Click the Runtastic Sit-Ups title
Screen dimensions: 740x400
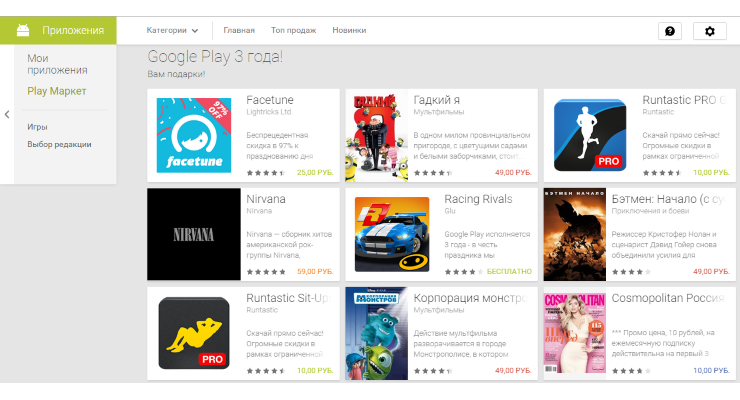pyautogui.click(x=287, y=298)
